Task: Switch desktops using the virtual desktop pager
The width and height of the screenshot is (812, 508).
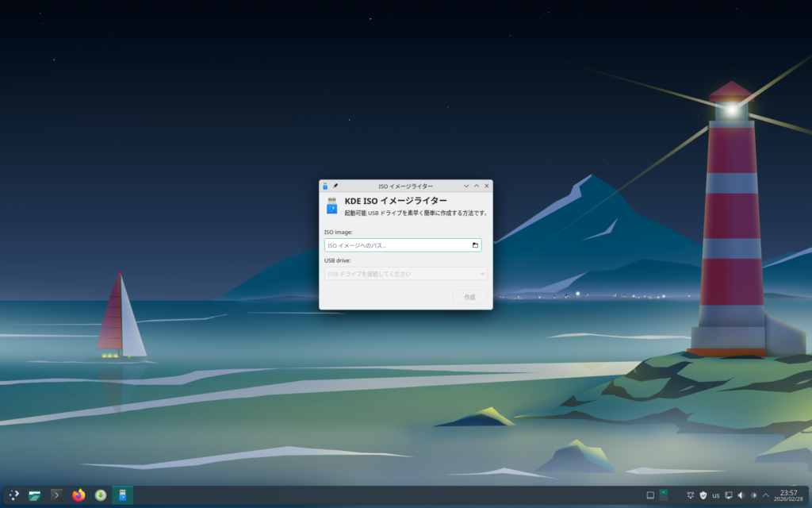Action: [664, 495]
